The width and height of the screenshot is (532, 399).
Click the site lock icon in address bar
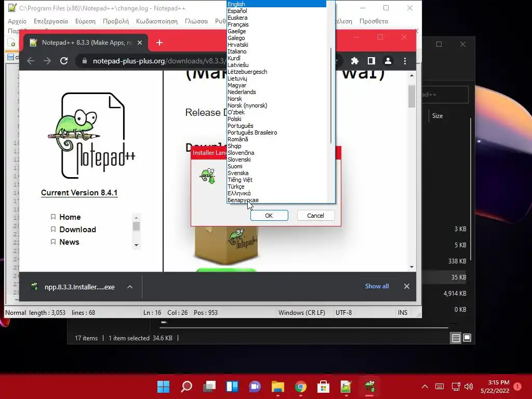click(85, 61)
